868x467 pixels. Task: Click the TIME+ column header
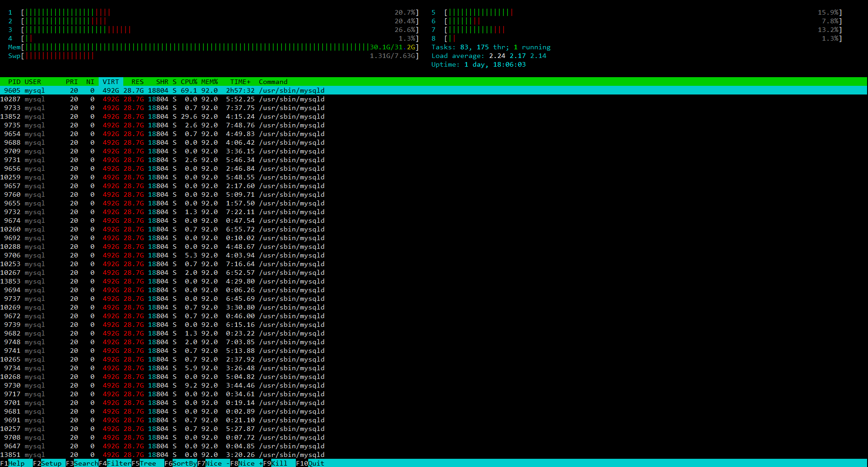click(x=240, y=82)
